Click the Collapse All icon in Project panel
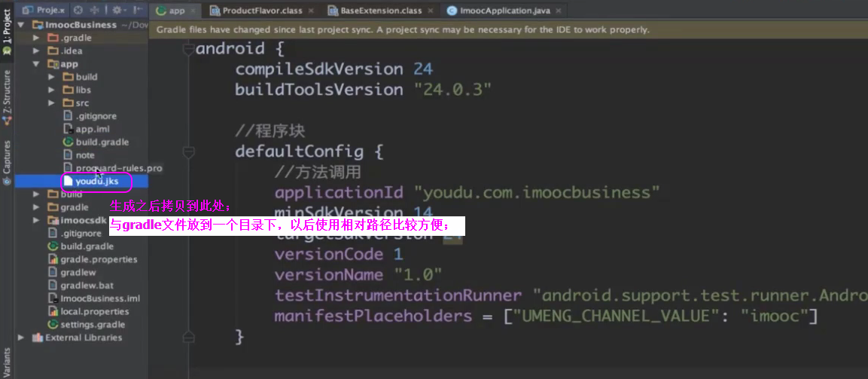The width and height of the screenshot is (868, 379). (x=95, y=10)
